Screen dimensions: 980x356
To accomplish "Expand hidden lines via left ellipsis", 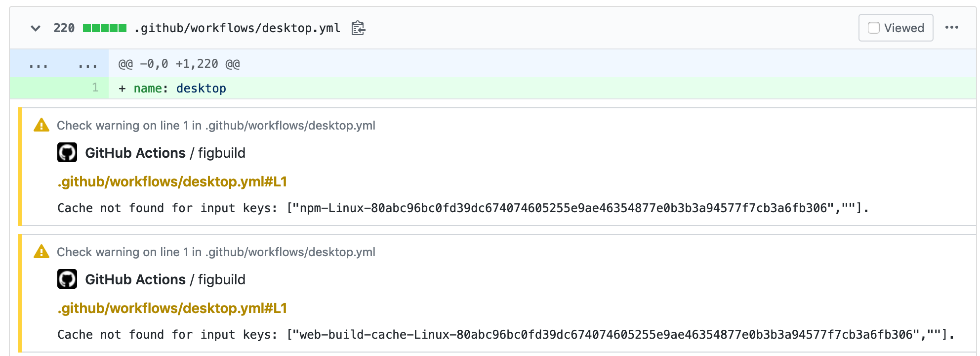I will coord(38,64).
